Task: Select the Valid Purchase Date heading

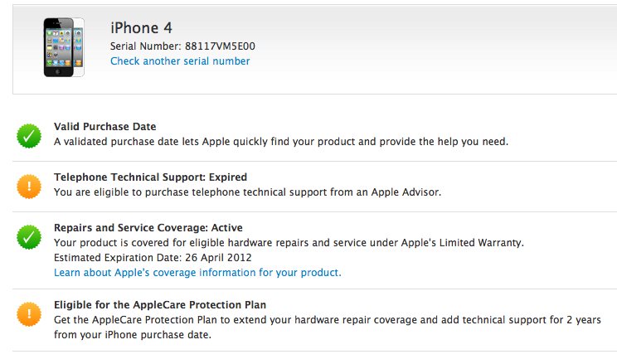Action: click(105, 126)
